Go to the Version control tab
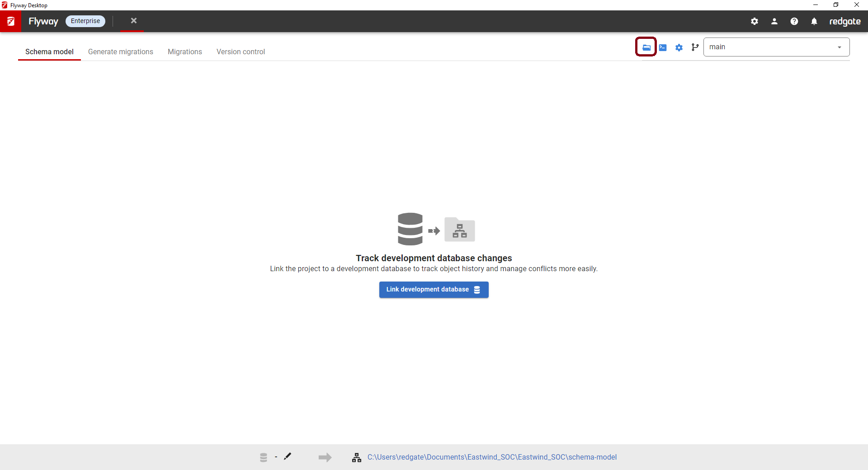 [x=241, y=52]
